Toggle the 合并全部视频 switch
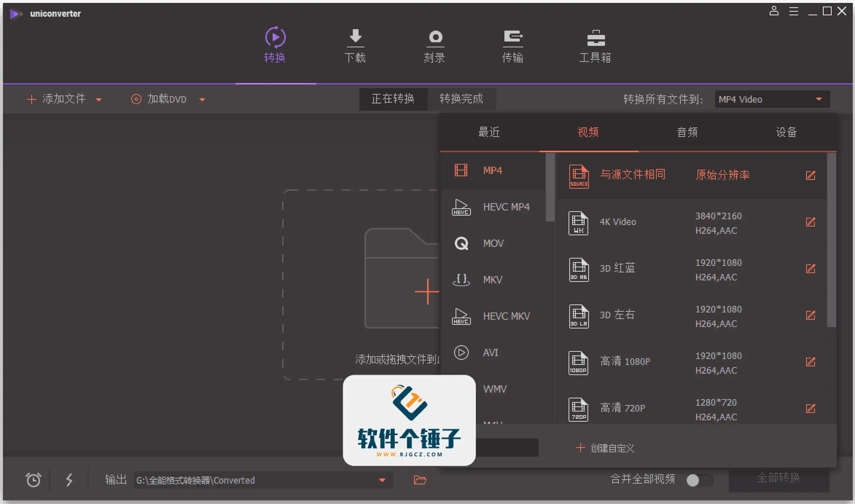The height and width of the screenshot is (504, 855). (x=698, y=480)
